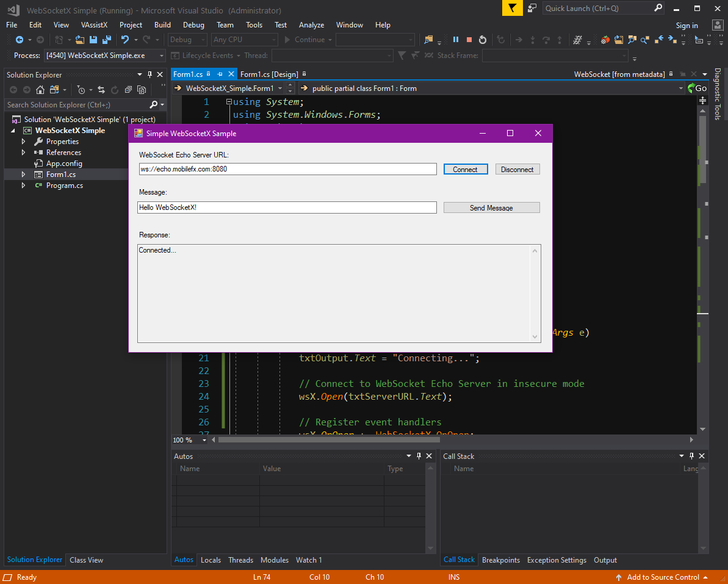The width and height of the screenshot is (728, 584).
Task: Click the Find in Files toolbar icon
Action: [x=428, y=40]
